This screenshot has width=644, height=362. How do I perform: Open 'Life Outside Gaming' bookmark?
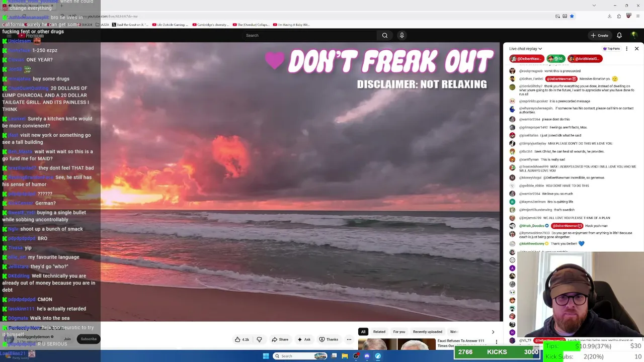tap(170, 25)
